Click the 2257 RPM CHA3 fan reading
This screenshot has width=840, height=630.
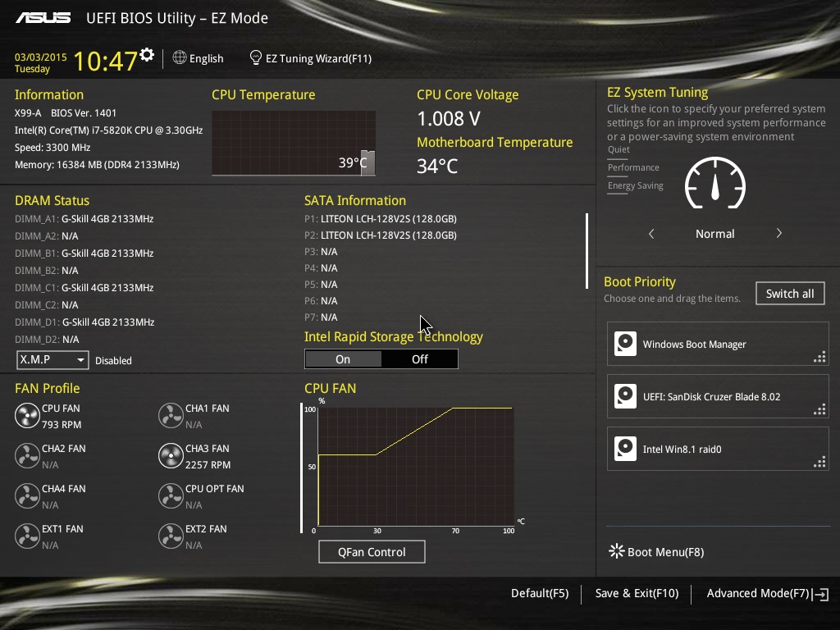click(x=208, y=464)
